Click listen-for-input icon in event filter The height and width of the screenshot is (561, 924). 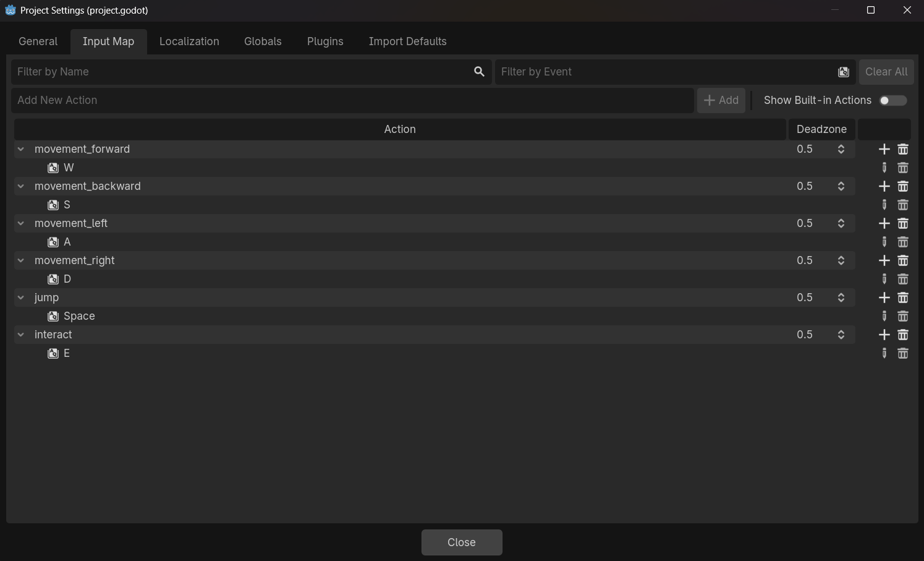(x=843, y=72)
